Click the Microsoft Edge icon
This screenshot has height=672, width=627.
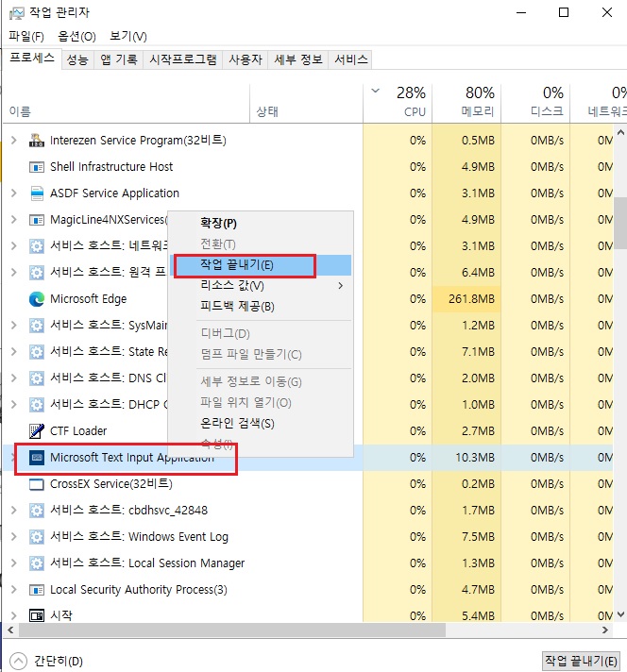pos(37,298)
